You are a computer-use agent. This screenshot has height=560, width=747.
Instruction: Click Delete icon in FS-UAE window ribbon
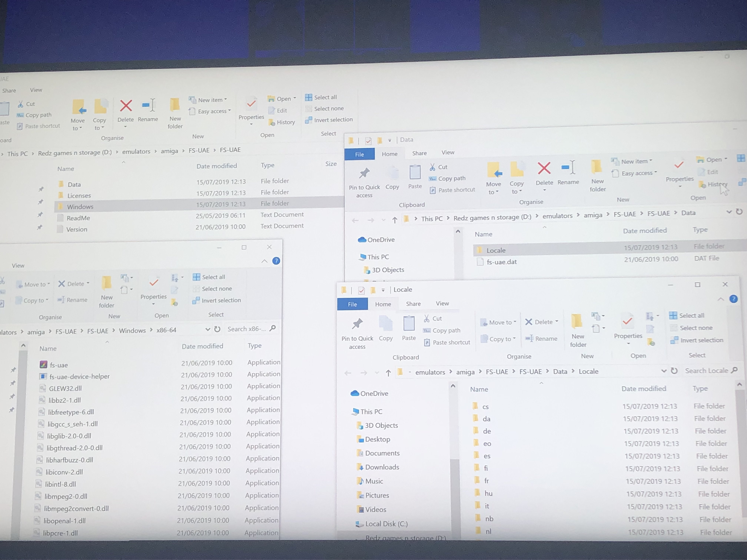pyautogui.click(x=126, y=106)
